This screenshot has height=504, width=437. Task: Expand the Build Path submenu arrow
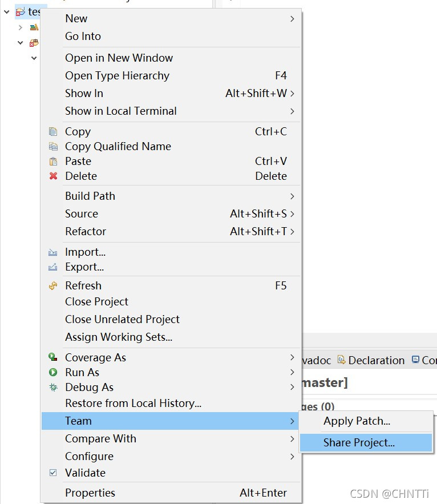click(292, 196)
